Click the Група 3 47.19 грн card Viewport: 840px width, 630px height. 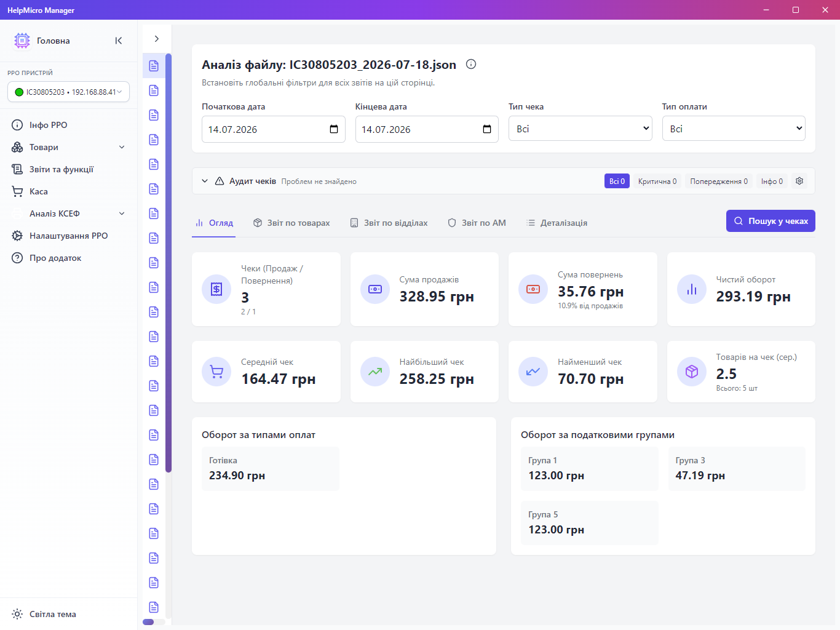point(737,469)
